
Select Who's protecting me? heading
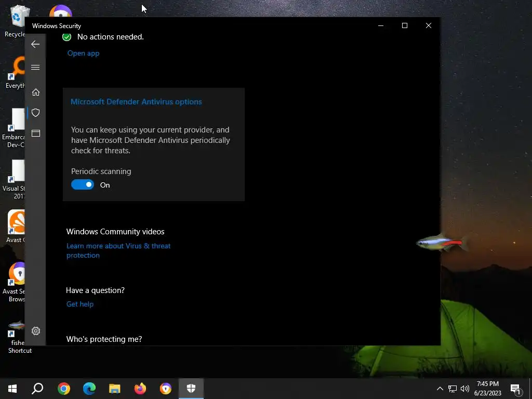point(104,339)
